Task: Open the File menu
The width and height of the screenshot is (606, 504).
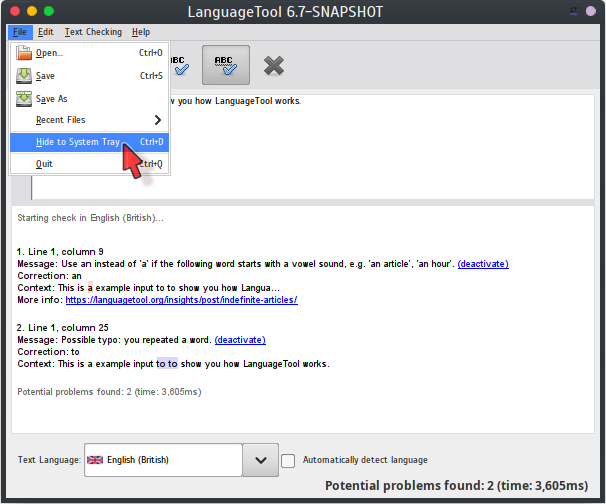Action: 20,32
